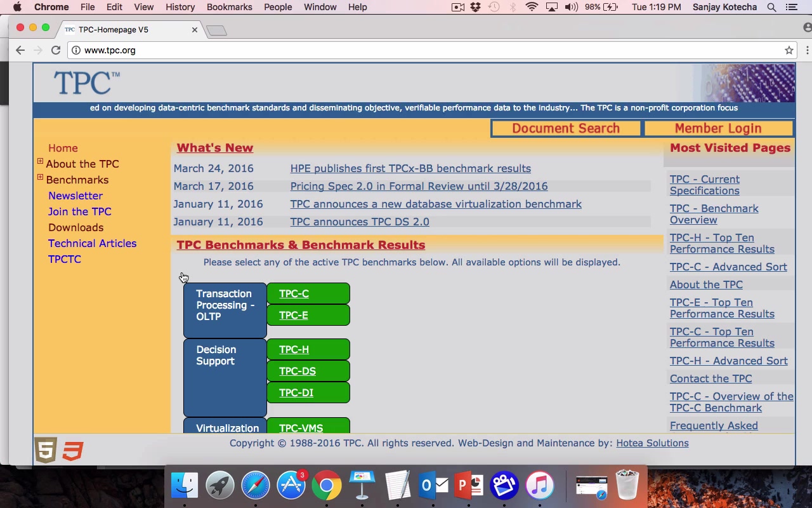Image resolution: width=812 pixels, height=508 pixels.
Task: Open the App Store from the Dock
Action: point(291,486)
